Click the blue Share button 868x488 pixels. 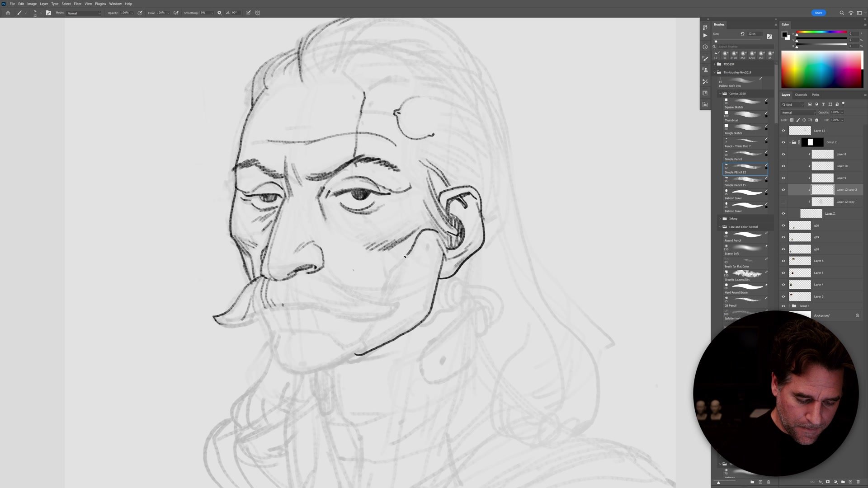coord(818,13)
